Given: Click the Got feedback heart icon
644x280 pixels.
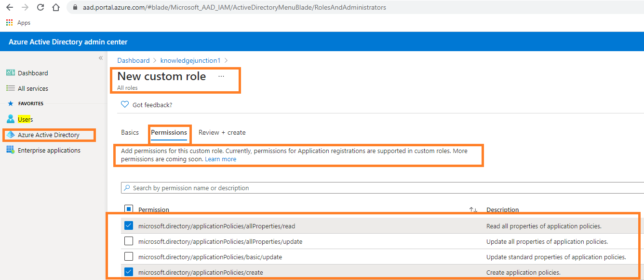Looking at the screenshot, I should click(x=124, y=104).
